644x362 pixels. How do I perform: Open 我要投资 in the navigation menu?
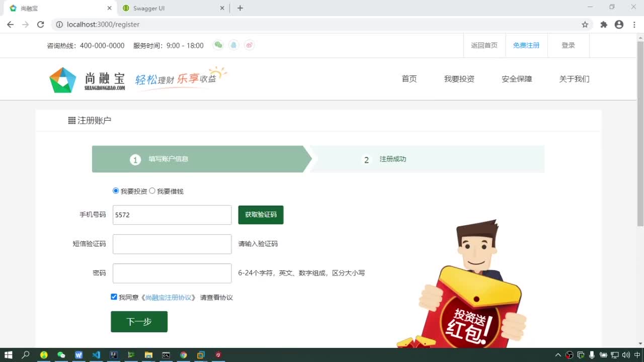pos(459,79)
